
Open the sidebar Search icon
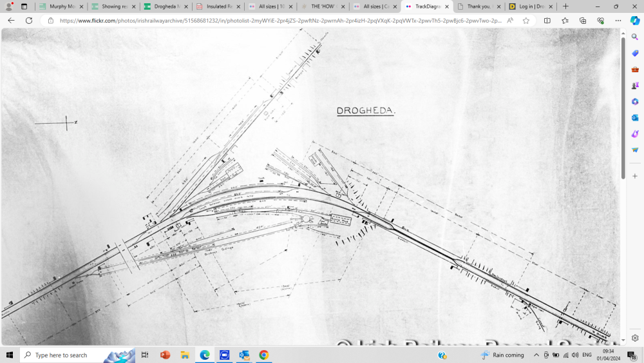pos(635,37)
